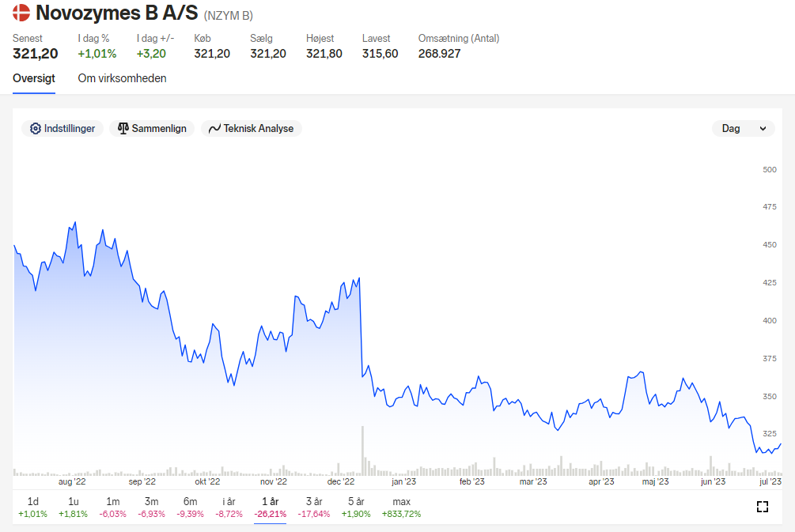
Task: Click the chart line peak near aug '22
Action: click(75, 222)
